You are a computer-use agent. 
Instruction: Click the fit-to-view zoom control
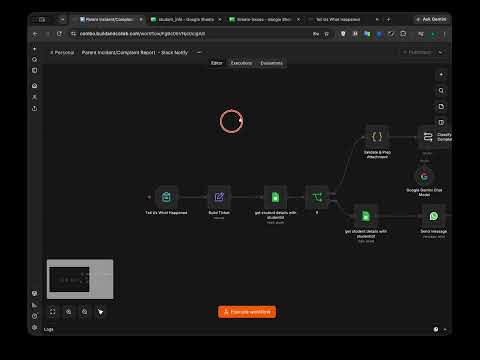pyautogui.click(x=52, y=312)
